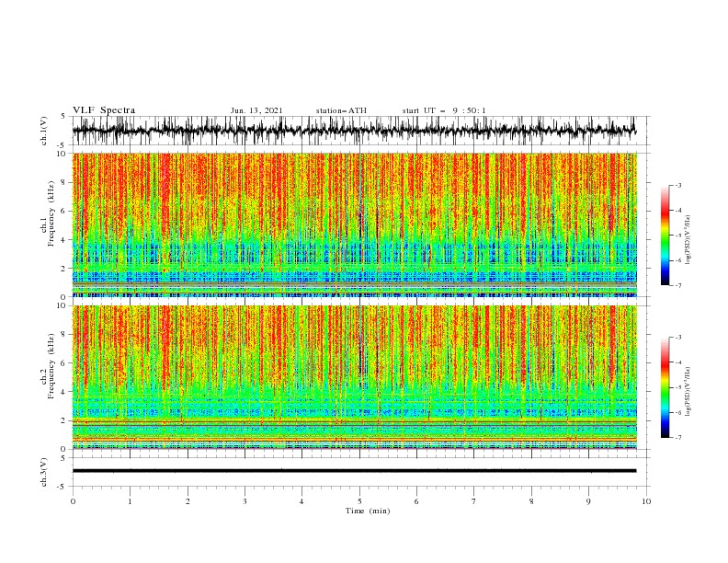The width and height of the screenshot is (728, 563).
Task: Click the ch.1 spectrogram color scale bar
Action: pyautogui.click(x=665, y=236)
